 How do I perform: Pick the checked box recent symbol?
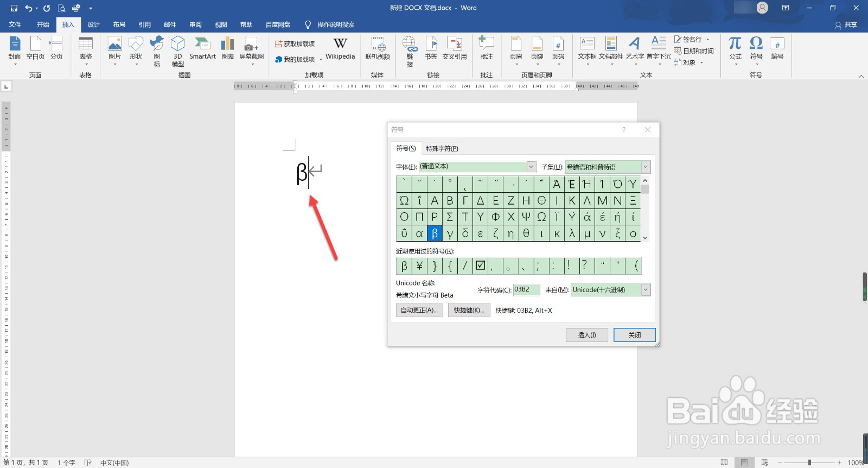coord(480,266)
